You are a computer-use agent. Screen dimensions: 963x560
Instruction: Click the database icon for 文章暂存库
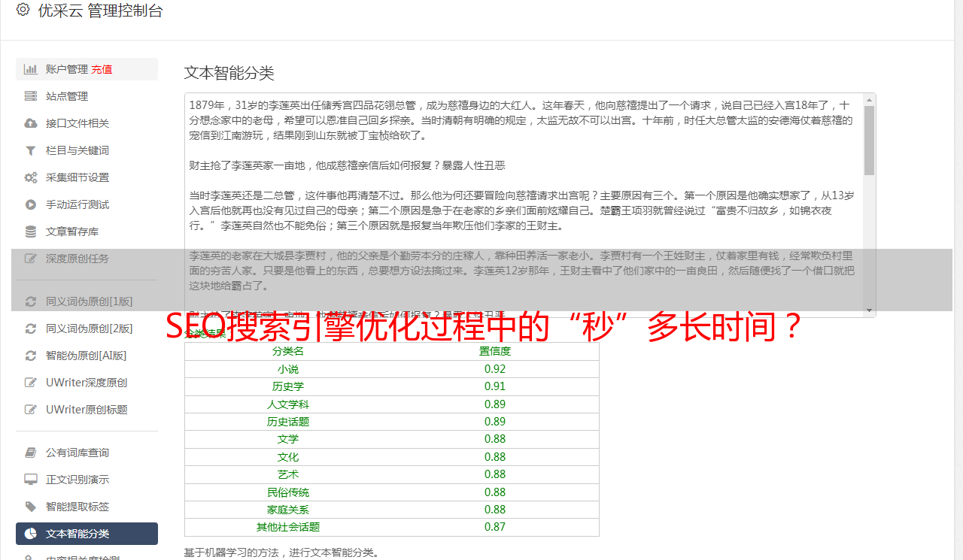click(x=31, y=232)
